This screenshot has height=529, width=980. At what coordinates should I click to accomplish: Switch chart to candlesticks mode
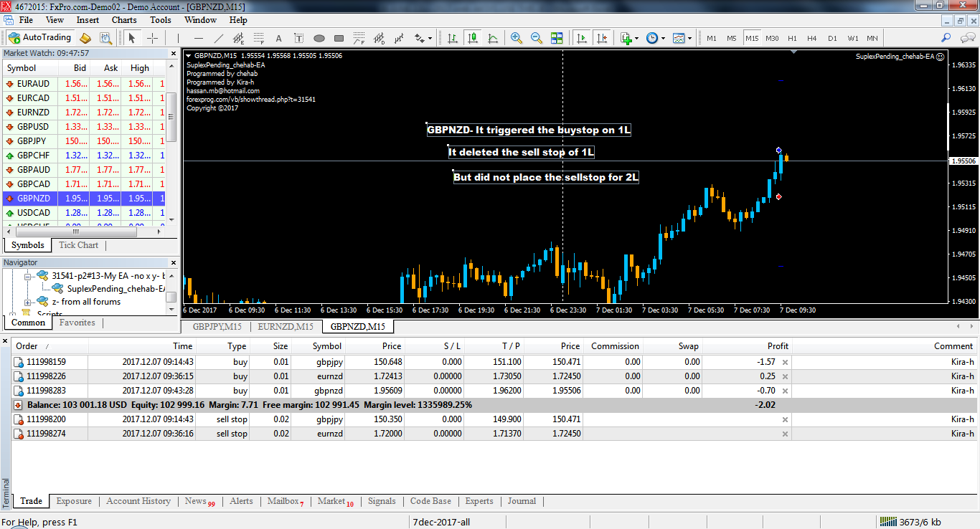[x=472, y=38]
